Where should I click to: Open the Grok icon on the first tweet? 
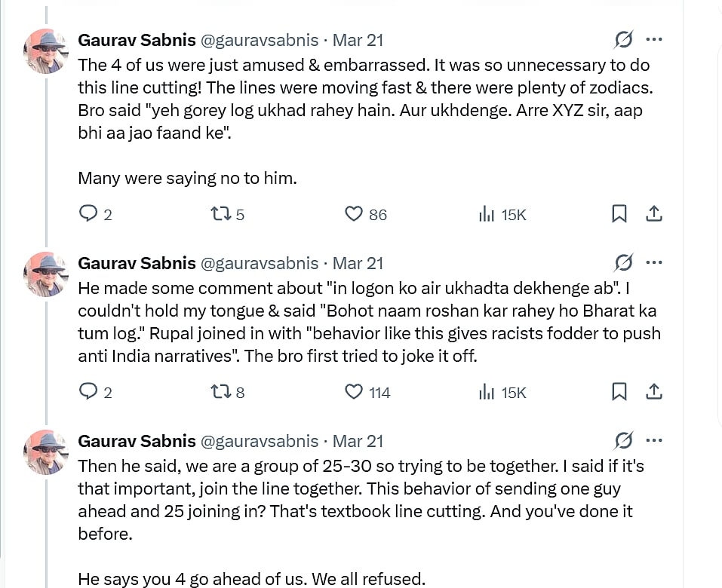tap(623, 39)
